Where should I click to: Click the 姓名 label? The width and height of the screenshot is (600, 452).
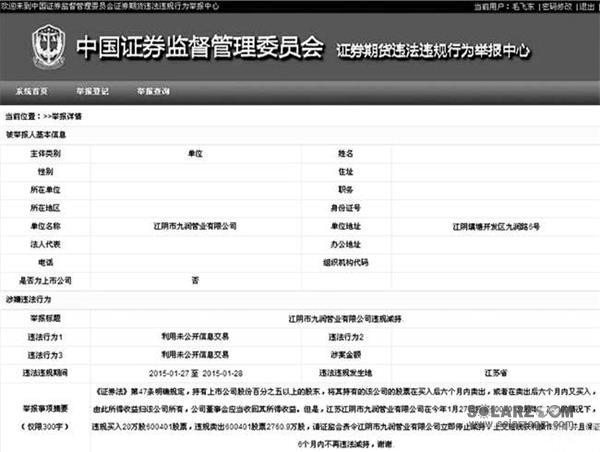click(346, 153)
